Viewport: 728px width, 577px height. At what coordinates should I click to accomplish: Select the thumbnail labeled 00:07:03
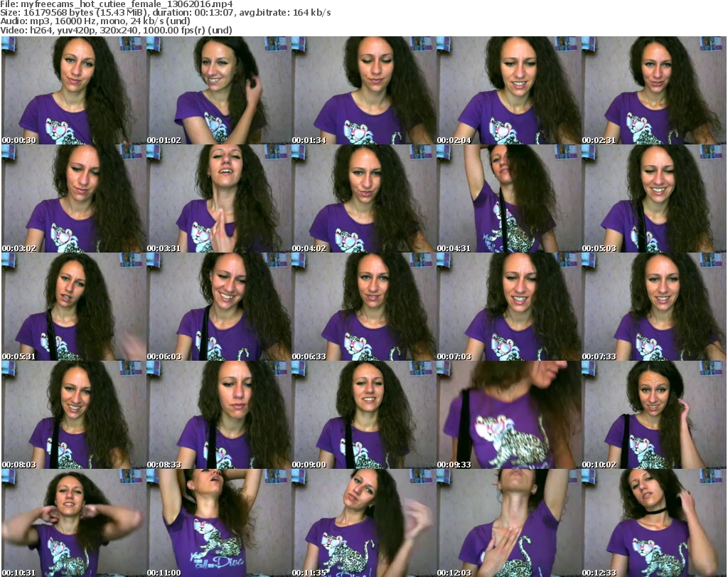tap(508, 307)
